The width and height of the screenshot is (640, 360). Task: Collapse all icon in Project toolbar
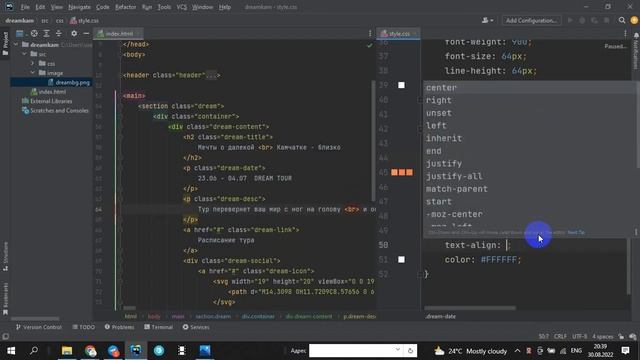pos(59,33)
